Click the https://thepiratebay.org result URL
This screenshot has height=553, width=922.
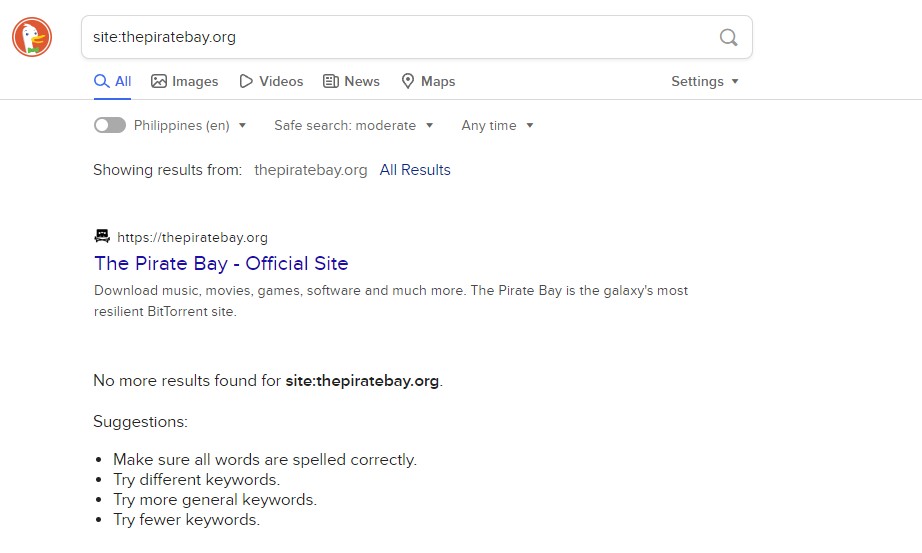coord(192,237)
